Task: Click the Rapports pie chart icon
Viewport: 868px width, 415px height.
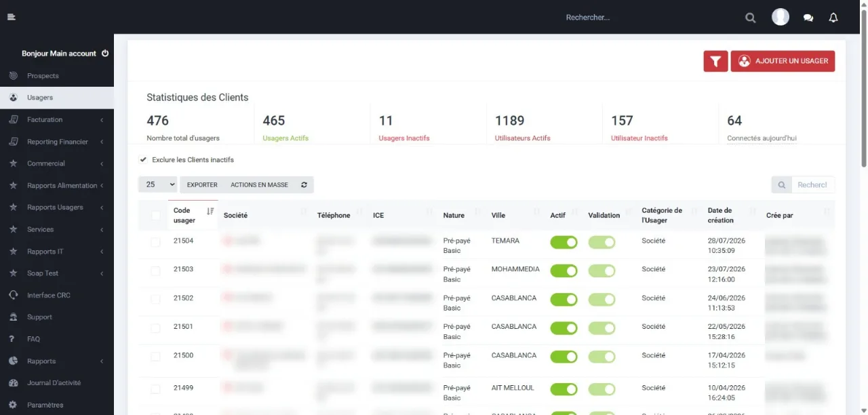Action: (13, 361)
